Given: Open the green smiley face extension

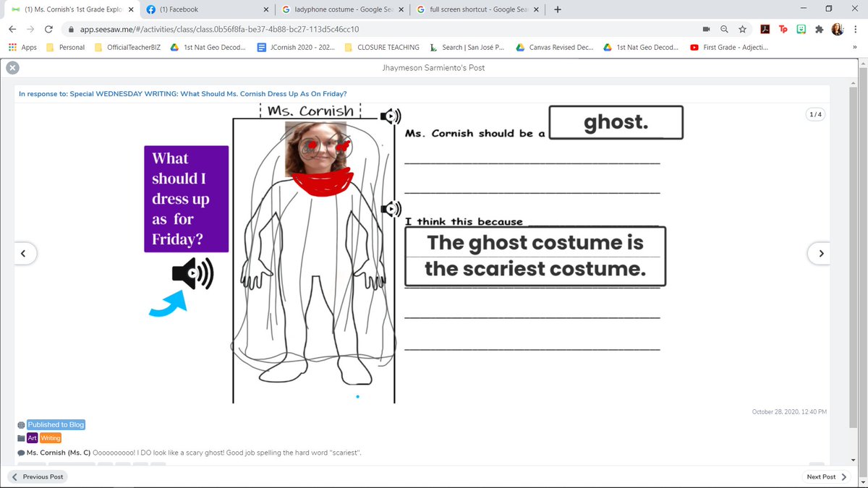Looking at the screenshot, I should click(x=801, y=30).
